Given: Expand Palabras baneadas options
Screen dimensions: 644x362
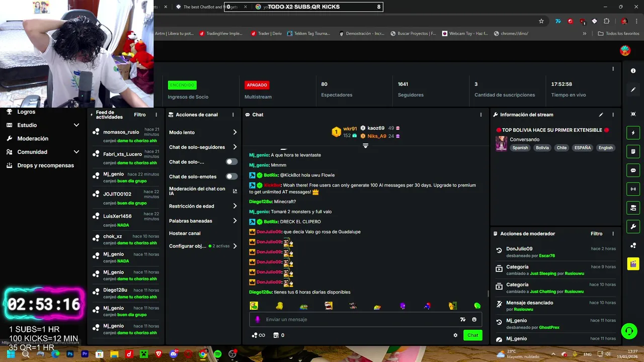Looking at the screenshot, I should [x=235, y=221].
